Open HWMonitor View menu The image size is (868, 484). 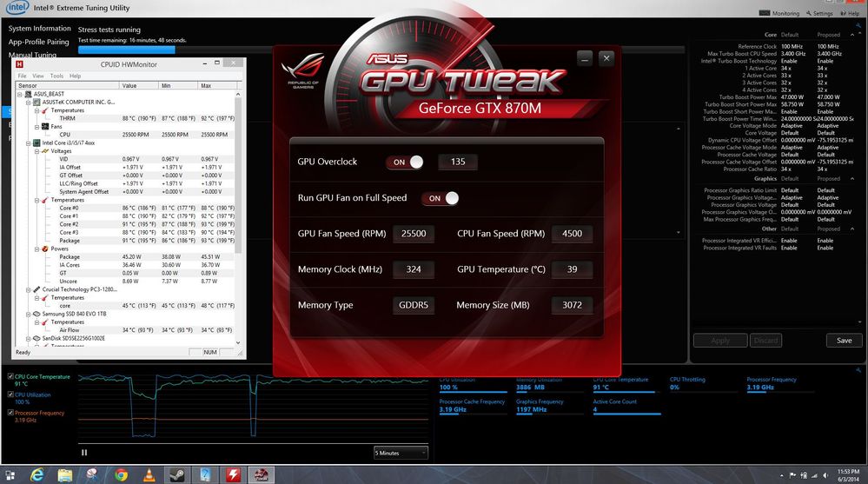(x=37, y=76)
